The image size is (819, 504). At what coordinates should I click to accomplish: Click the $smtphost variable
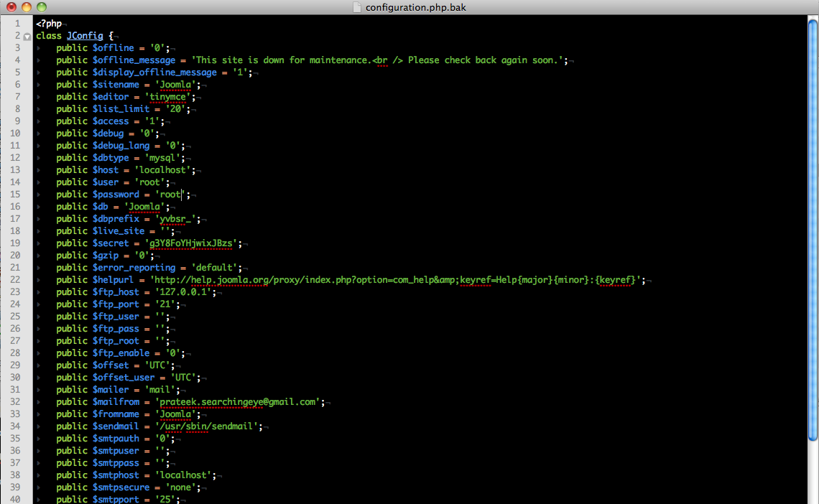tap(116, 475)
